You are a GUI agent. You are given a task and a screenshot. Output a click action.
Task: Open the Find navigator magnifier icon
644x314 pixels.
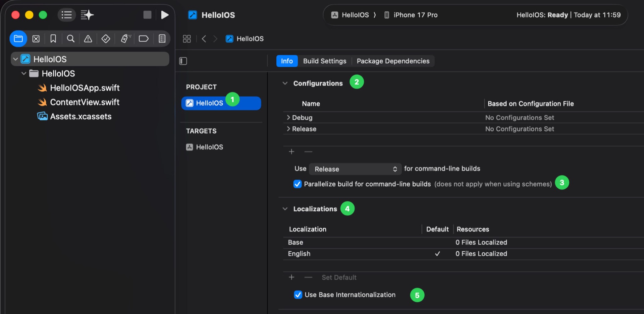pos(70,39)
